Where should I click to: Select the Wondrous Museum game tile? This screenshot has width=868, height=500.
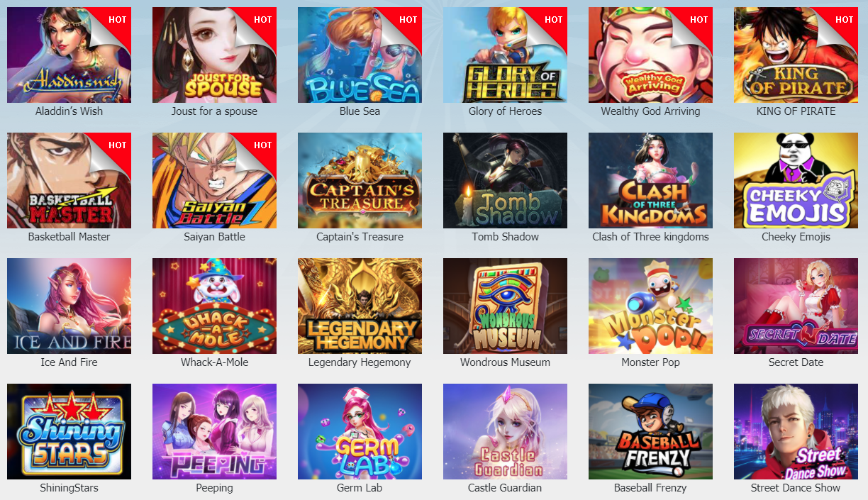(x=505, y=306)
